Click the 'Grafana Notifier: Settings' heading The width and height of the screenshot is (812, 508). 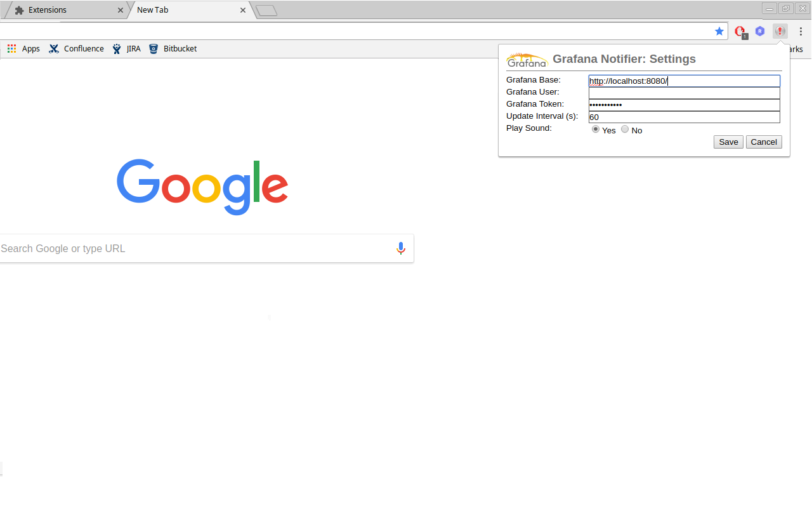[x=624, y=59]
